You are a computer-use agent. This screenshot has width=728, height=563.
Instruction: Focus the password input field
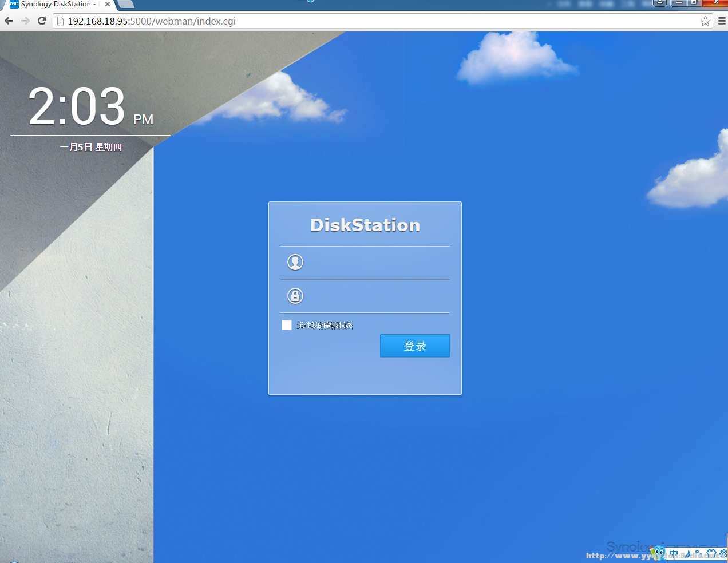pyautogui.click(x=365, y=296)
